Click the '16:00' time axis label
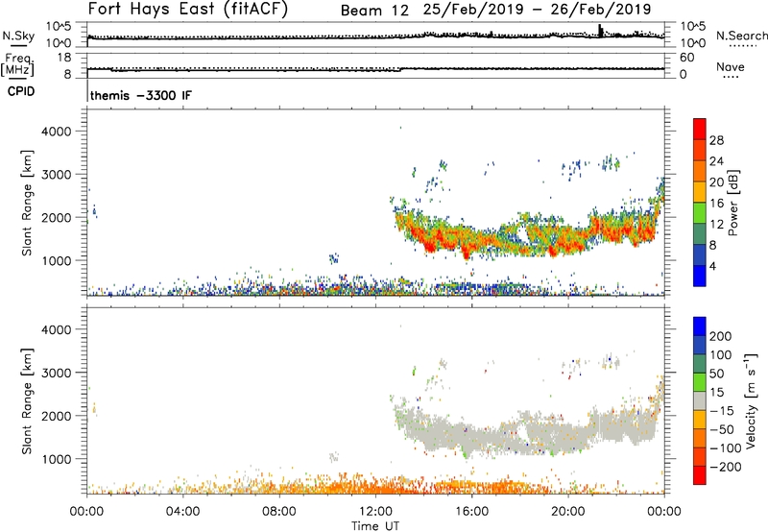Image resolution: width=768 pixels, height=532 pixels. [x=471, y=512]
